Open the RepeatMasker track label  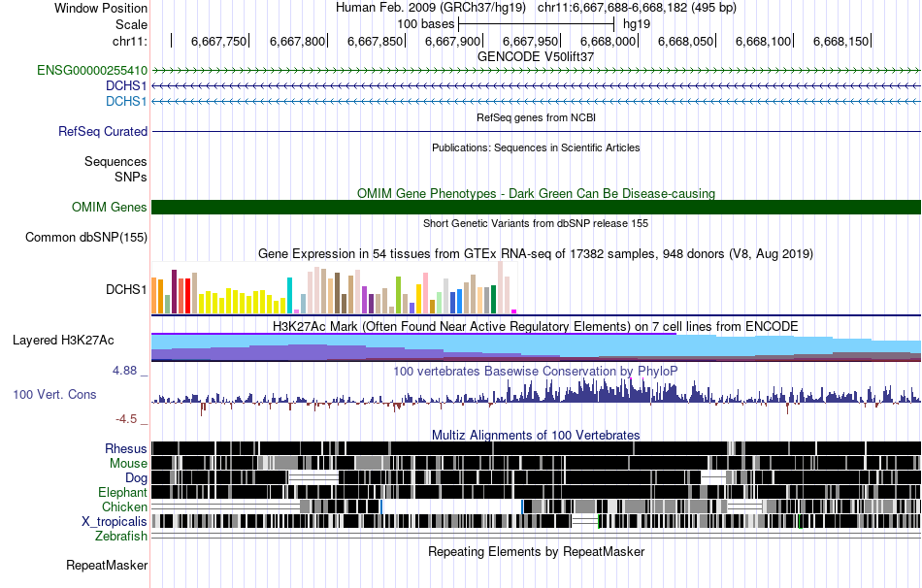107,566
